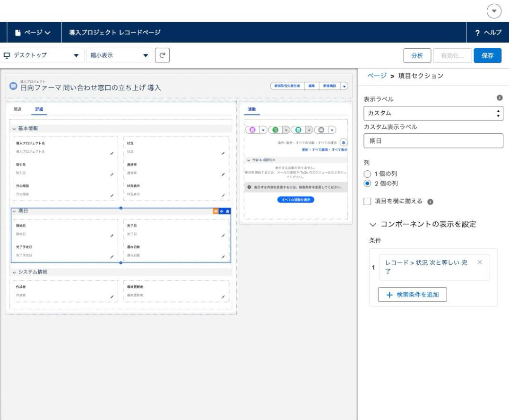Select the 2 個の列 radio option
This screenshot has height=420, width=509.
coord(367,184)
